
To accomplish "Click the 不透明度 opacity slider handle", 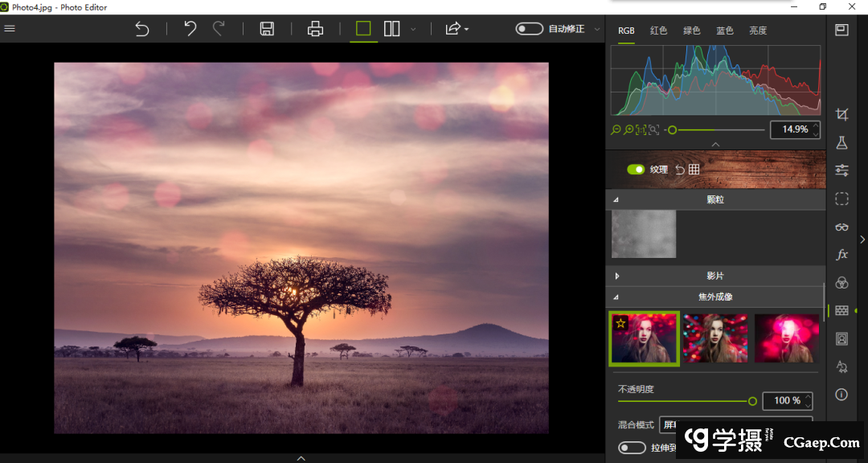I will [752, 400].
